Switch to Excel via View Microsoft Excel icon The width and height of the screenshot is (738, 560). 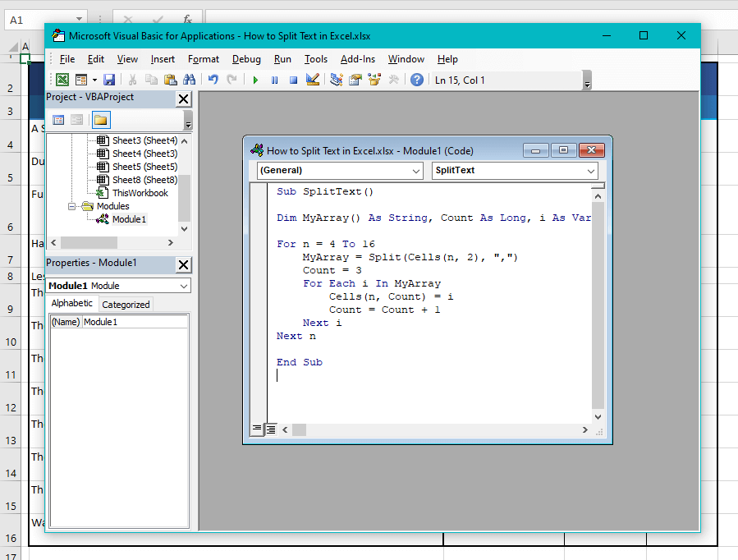[x=62, y=80]
